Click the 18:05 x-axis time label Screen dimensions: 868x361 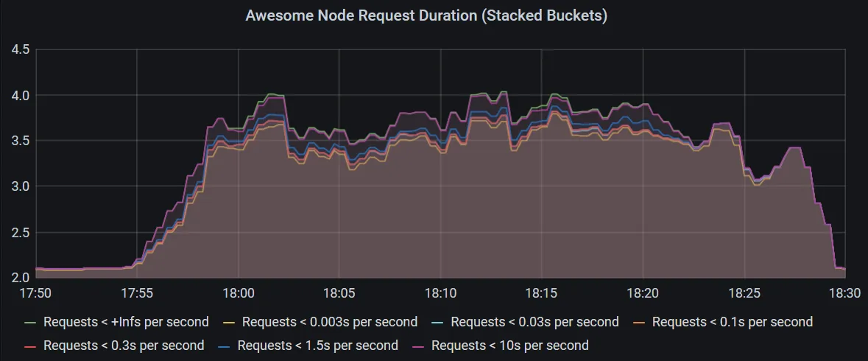coord(339,293)
